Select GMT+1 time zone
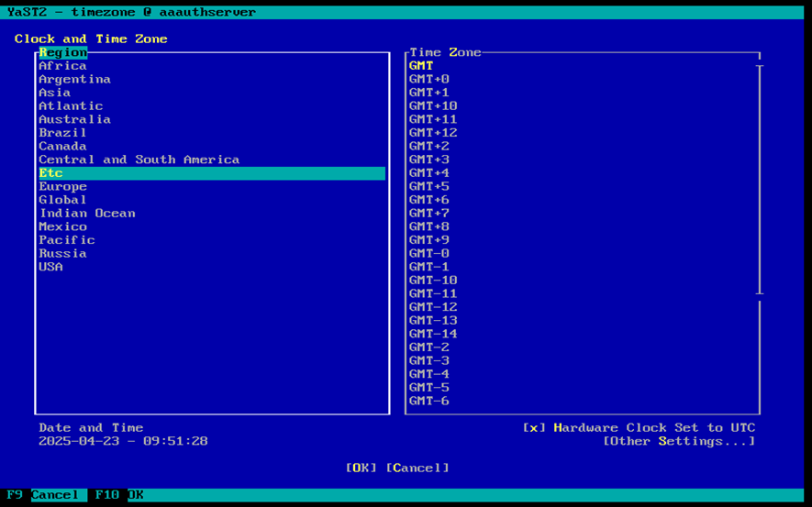 coord(429,94)
